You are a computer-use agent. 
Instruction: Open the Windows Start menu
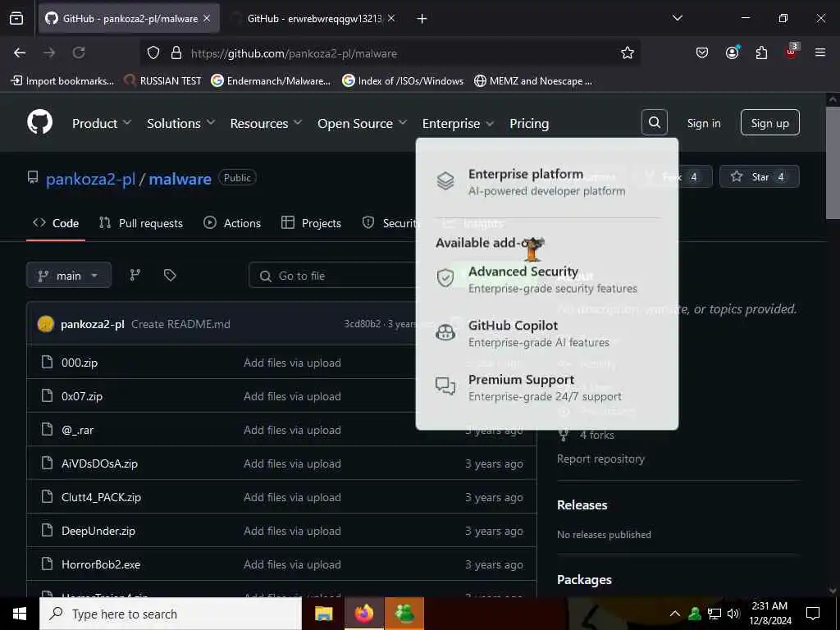point(20,614)
